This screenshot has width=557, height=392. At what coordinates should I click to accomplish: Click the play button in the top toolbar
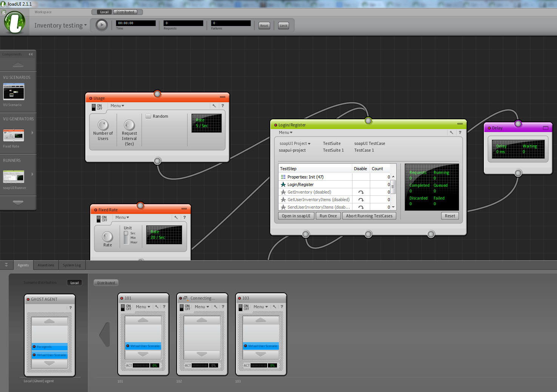[101, 25]
